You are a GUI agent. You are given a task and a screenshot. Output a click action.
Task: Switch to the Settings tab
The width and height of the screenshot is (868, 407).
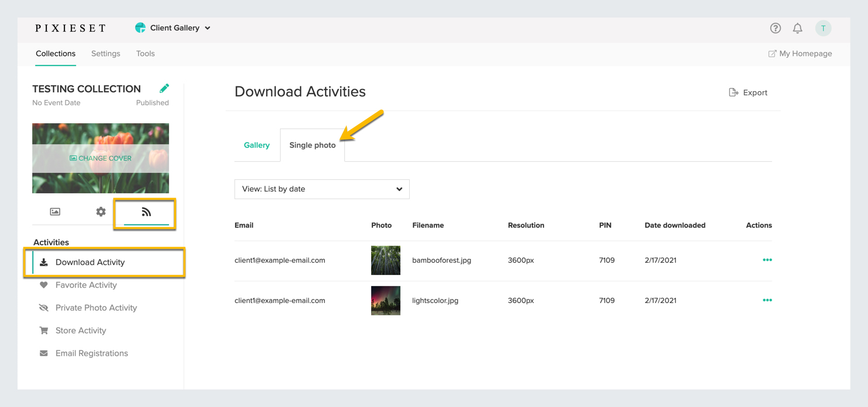pyautogui.click(x=106, y=54)
